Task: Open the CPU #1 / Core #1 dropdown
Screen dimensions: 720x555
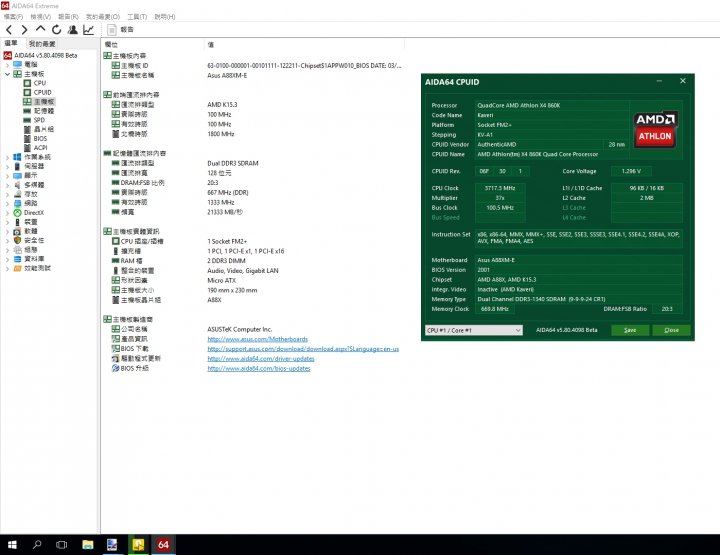Action: [x=473, y=330]
